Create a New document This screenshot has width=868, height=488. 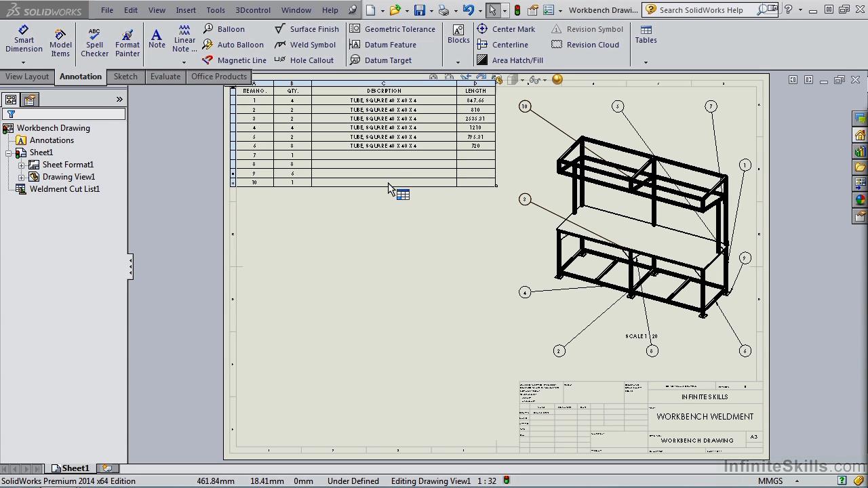370,10
